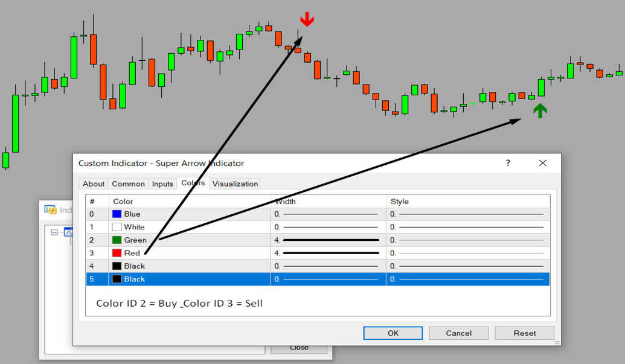
Task: Change style of the White row
Action: pyautogui.click(x=468, y=227)
